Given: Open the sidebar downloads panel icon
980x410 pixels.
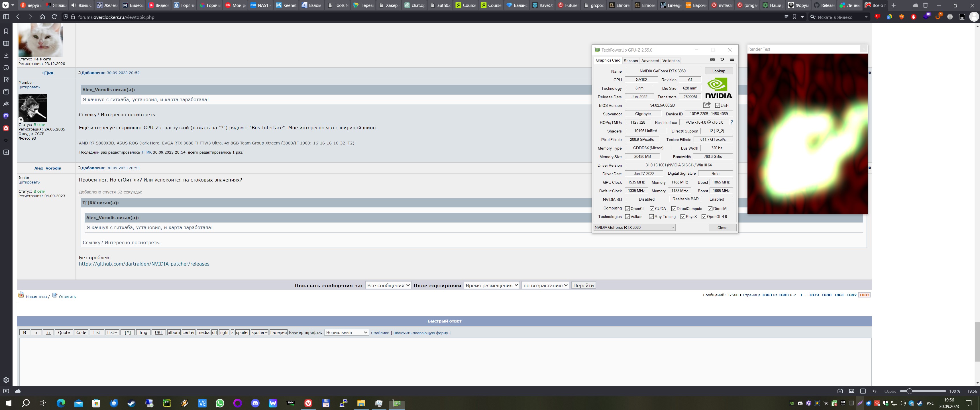Looking at the screenshot, I should (6, 56).
